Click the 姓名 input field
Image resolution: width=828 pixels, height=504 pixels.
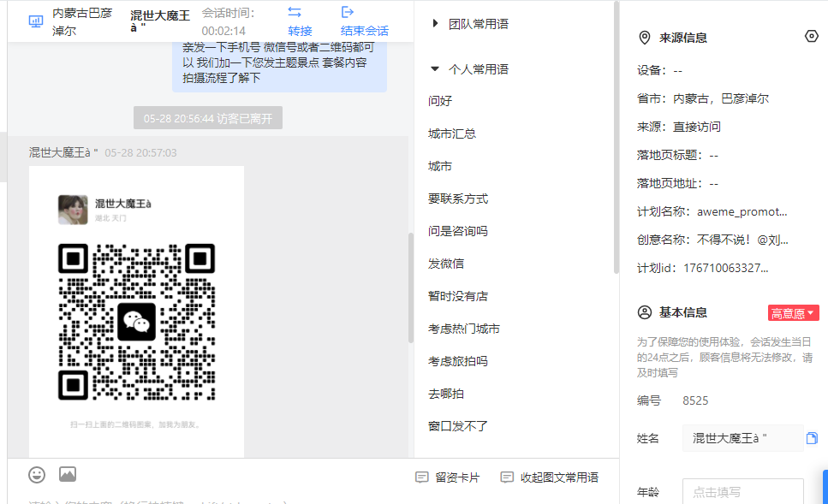coord(742,438)
